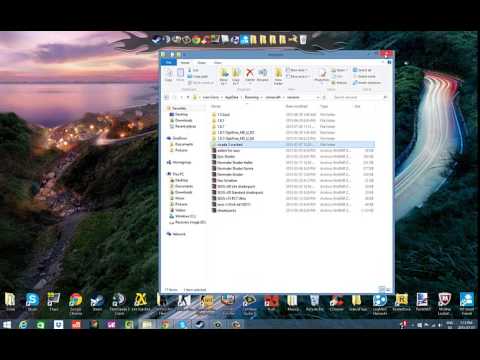Collapse the ribbon with the chevron
The image size is (480, 360).
click(x=383, y=62)
